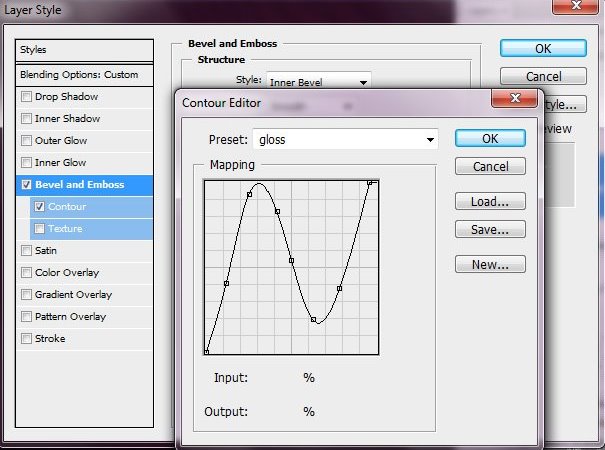Enable the Drop Shadow checkbox
This screenshot has width=605, height=450.
[x=27, y=97]
